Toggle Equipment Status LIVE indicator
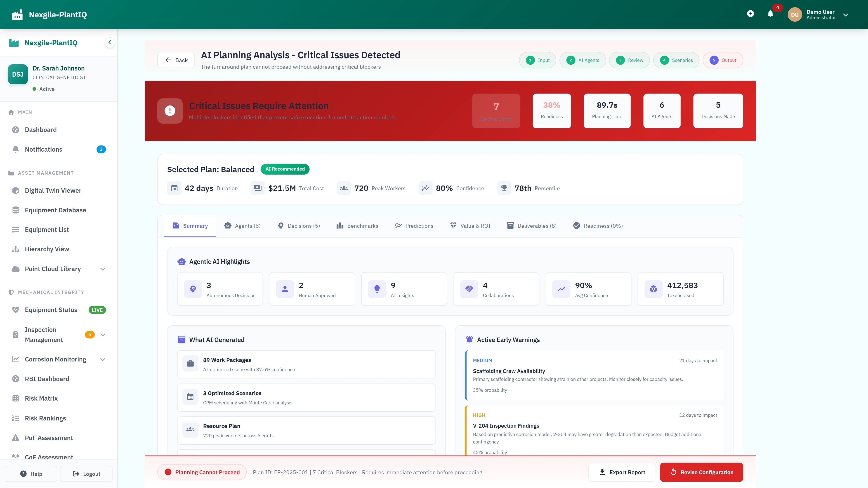868x488 pixels. [x=97, y=310]
